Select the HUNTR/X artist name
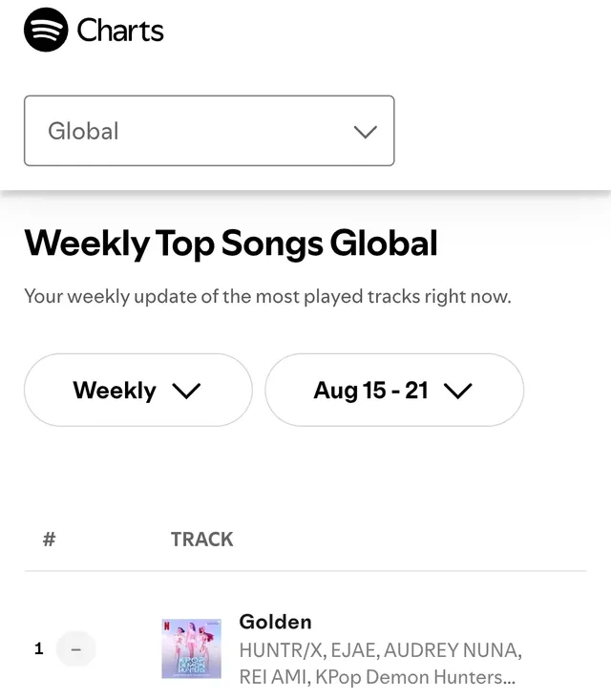Screen dimensions: 611x700 (x=280, y=651)
